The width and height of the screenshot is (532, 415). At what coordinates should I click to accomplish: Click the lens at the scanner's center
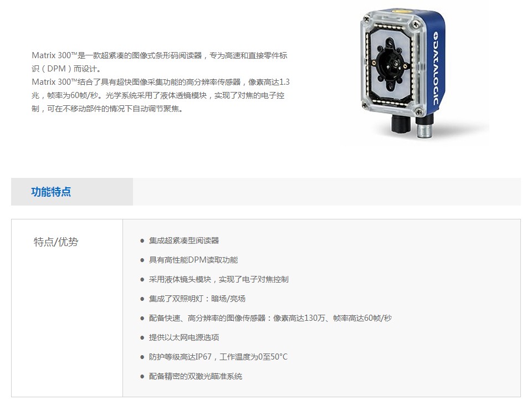[x=390, y=63]
